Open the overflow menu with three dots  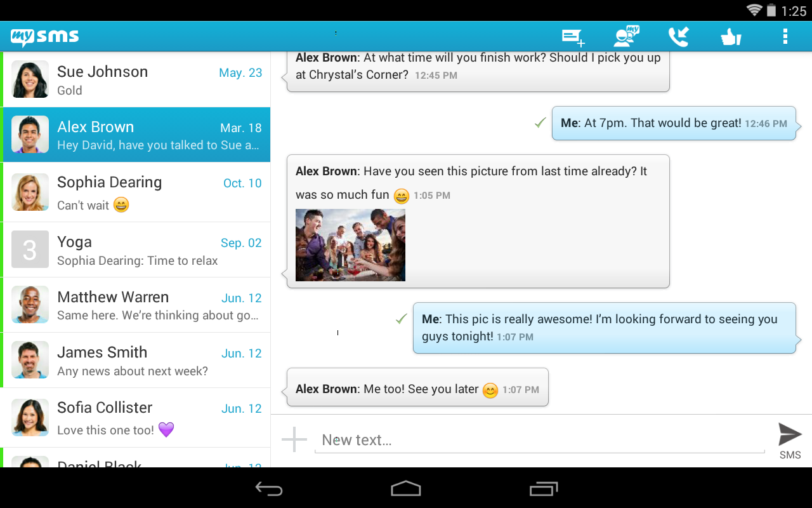pos(785,36)
